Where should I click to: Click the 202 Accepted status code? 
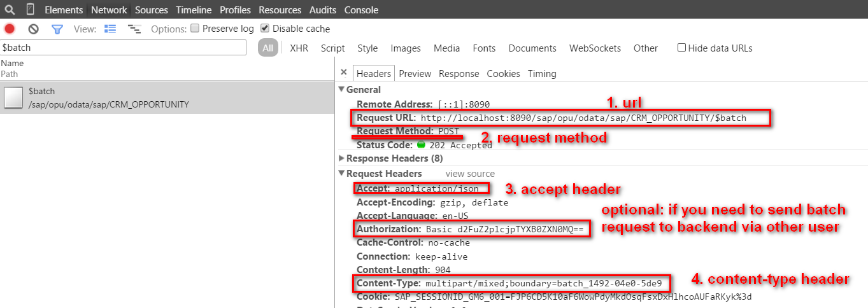[x=461, y=145]
